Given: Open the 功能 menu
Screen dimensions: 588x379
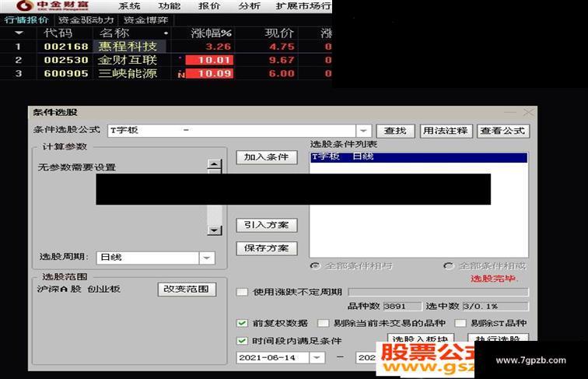Looking at the screenshot, I should (x=169, y=6).
